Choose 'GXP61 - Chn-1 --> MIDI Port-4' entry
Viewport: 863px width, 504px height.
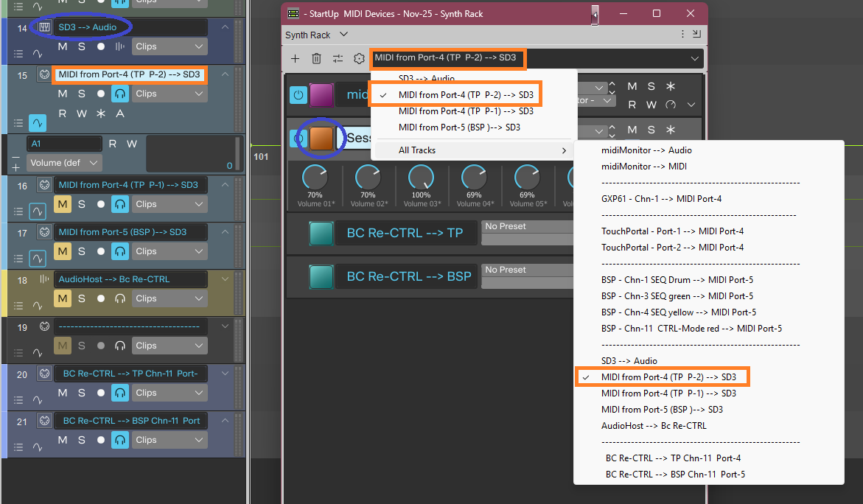pos(661,199)
